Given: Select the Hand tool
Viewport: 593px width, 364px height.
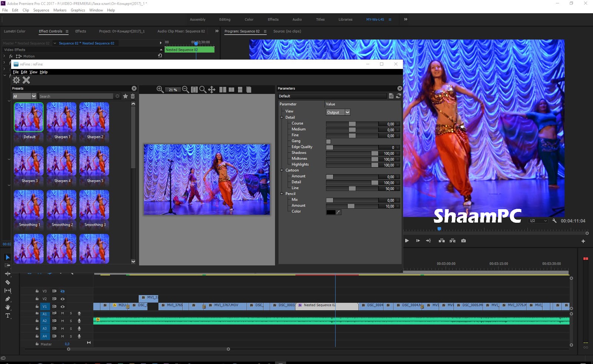Looking at the screenshot, I should [x=7, y=307].
